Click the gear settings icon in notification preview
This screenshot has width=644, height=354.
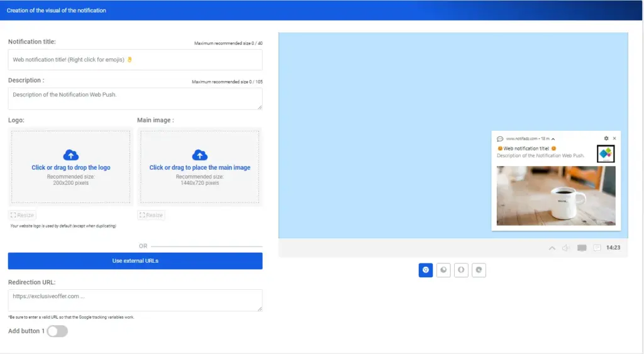[x=606, y=138]
